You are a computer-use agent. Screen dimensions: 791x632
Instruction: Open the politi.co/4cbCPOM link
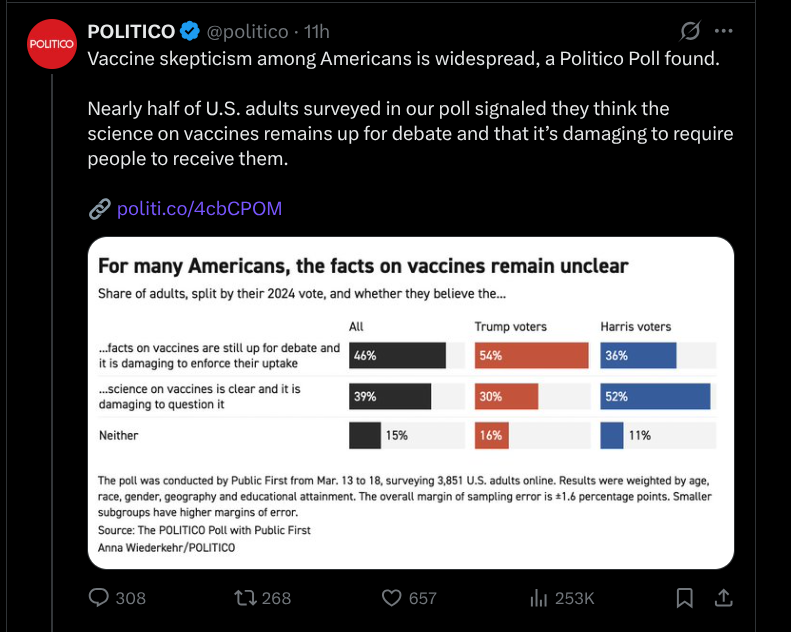tap(199, 208)
